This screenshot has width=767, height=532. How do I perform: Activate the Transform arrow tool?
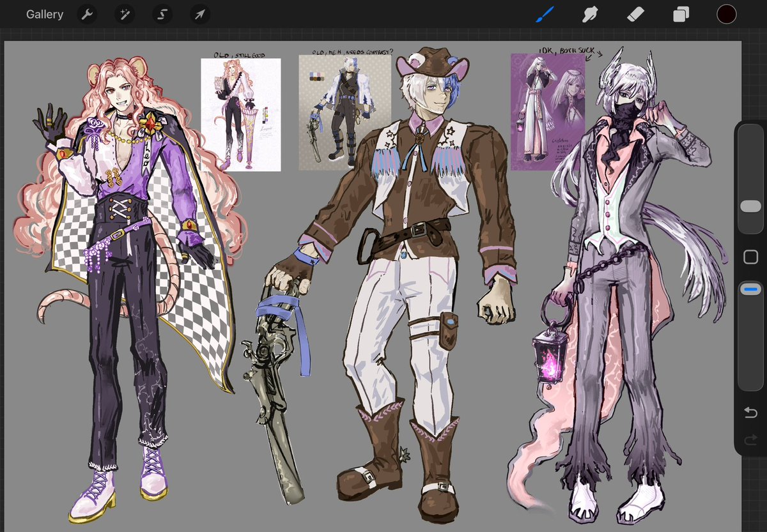199,14
